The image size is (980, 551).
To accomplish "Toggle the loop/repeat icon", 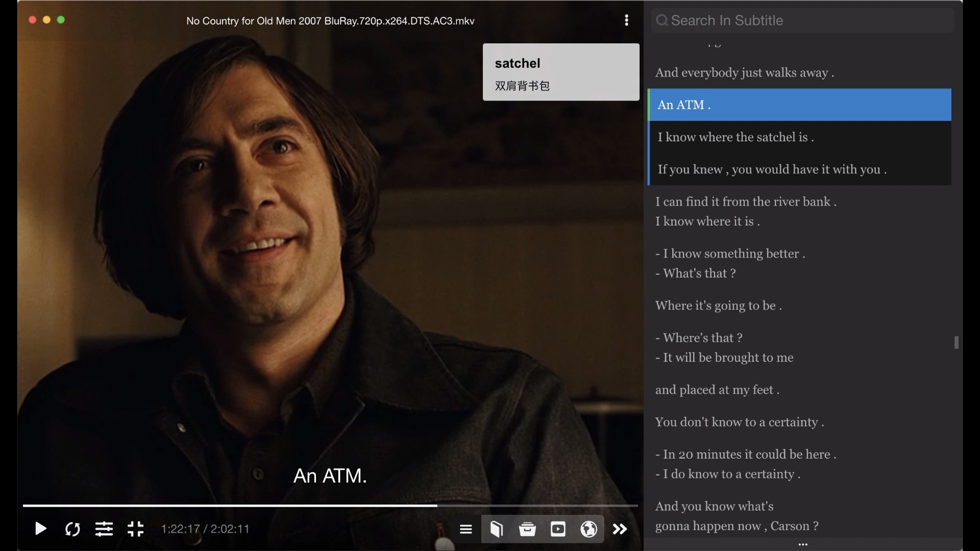I will 72,529.
